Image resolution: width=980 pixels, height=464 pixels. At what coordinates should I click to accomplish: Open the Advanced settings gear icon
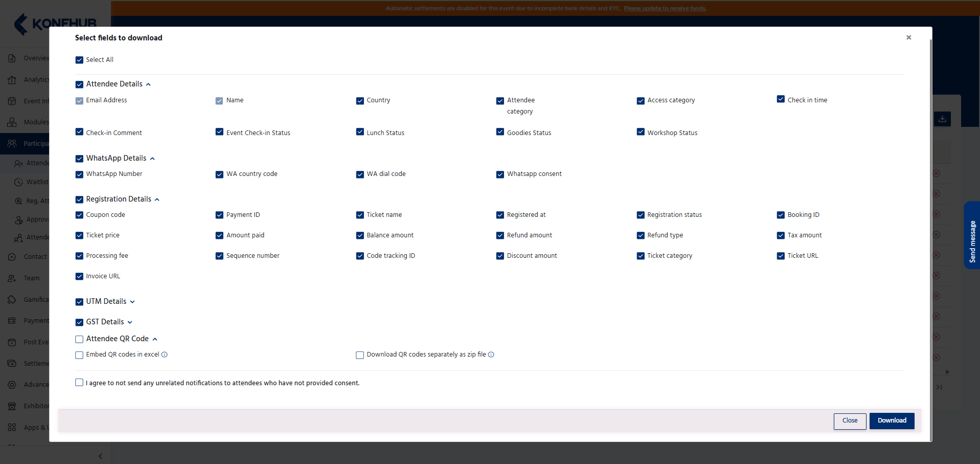[12, 385]
